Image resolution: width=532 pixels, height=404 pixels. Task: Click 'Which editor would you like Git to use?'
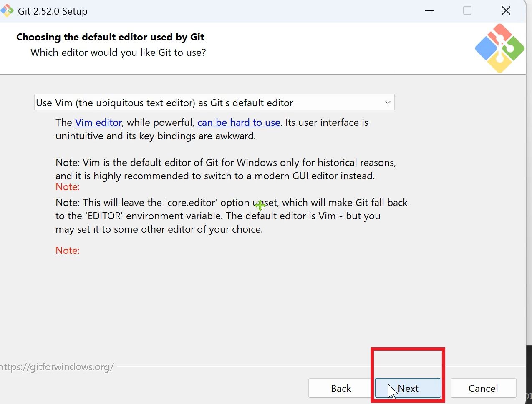click(x=118, y=53)
